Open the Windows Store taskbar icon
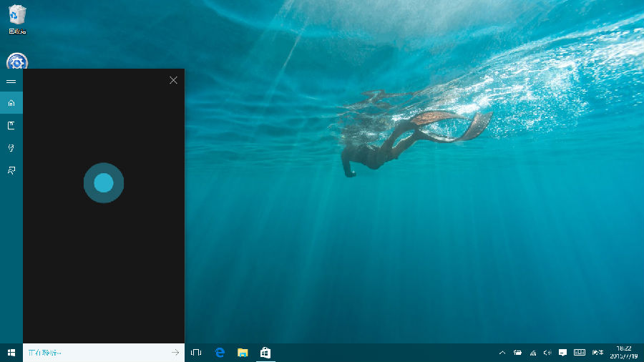Screen dimensions: 644x362 pos(265,353)
